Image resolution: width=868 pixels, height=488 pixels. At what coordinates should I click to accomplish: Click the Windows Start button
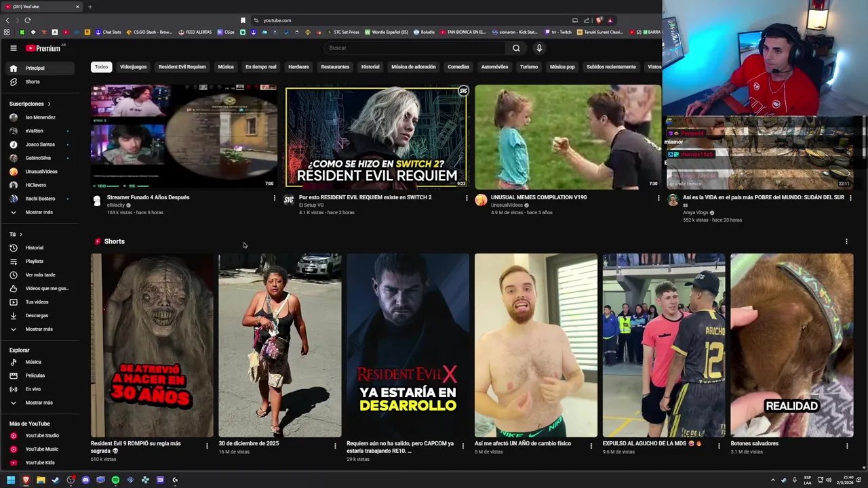[11, 480]
